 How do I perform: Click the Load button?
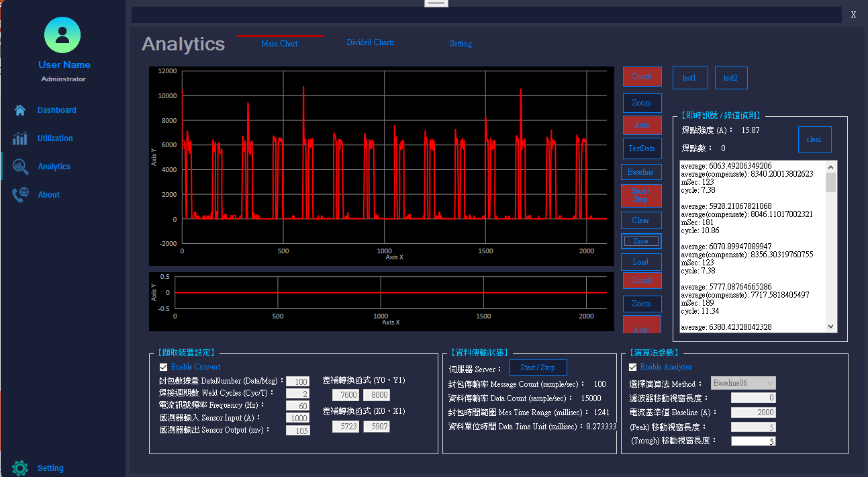coord(640,262)
